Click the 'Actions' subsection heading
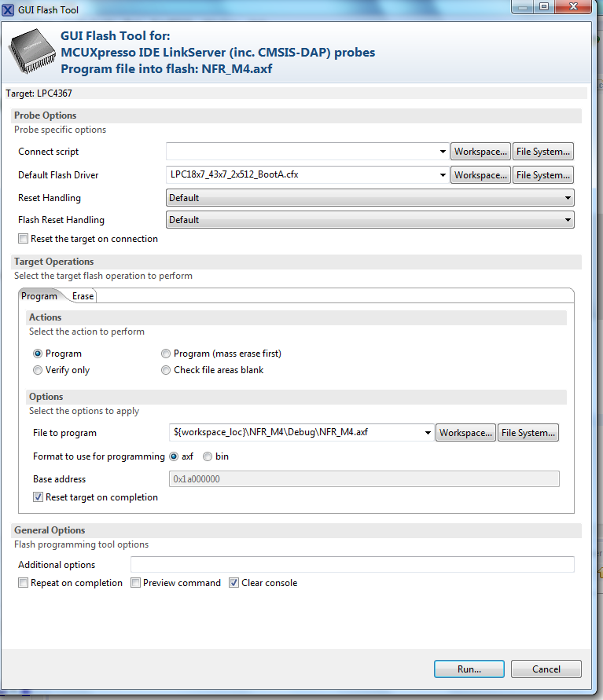The image size is (603, 700). (45, 317)
